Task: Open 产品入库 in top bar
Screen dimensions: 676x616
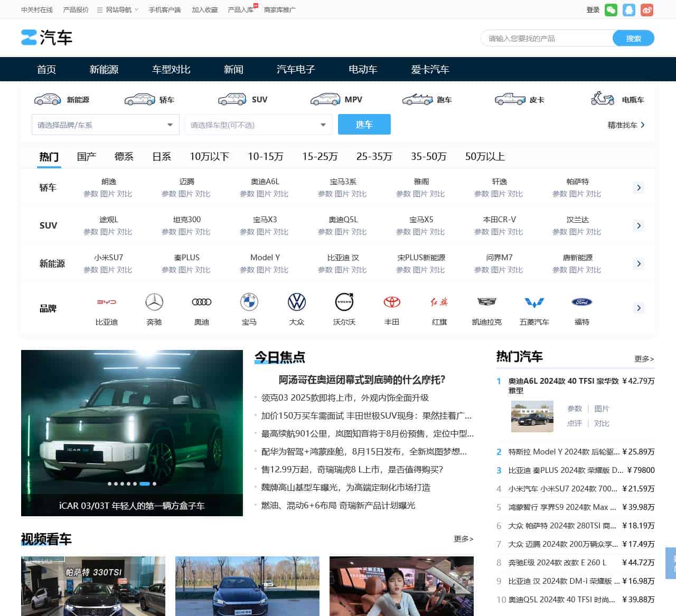Action: coord(240,10)
